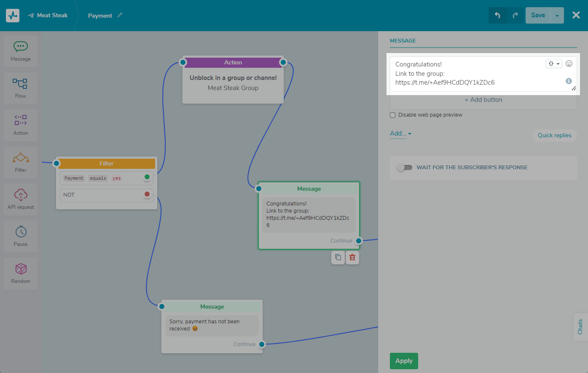Click Continue connector of Sorry payment message
This screenshot has height=373, width=588.
[x=262, y=344]
